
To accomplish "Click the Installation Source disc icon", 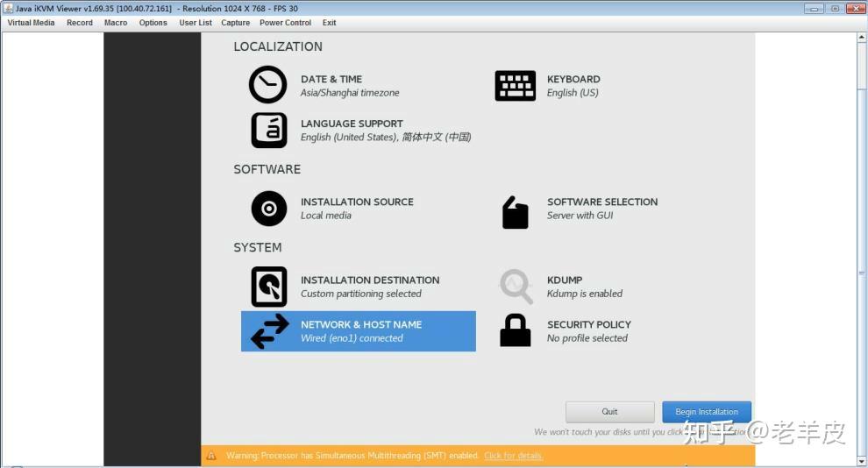I will coord(269,209).
